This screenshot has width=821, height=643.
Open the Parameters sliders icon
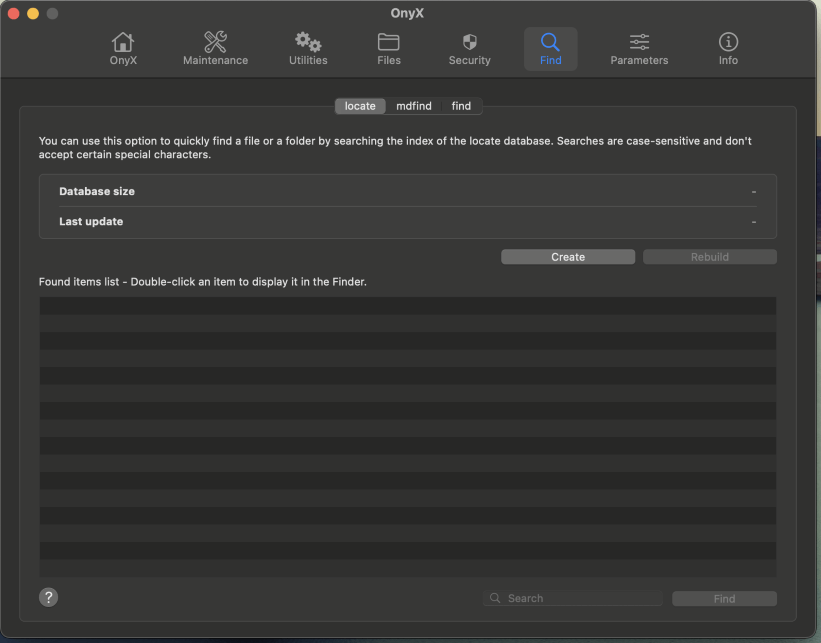click(x=638, y=48)
